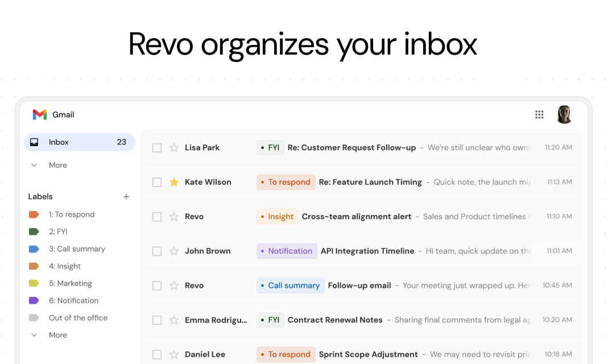This screenshot has height=364, width=608.
Task: Toggle the star on John Brown's email
Action: pyautogui.click(x=174, y=250)
